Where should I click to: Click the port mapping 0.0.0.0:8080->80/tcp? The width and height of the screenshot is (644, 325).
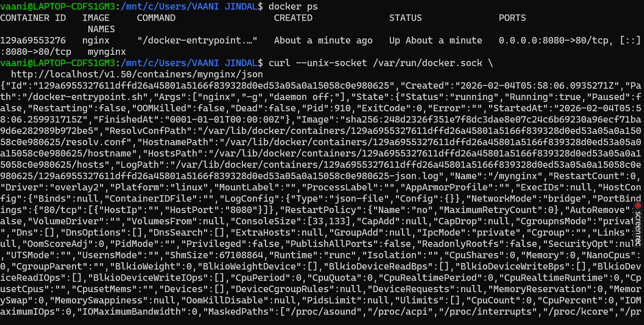pyautogui.click(x=554, y=40)
